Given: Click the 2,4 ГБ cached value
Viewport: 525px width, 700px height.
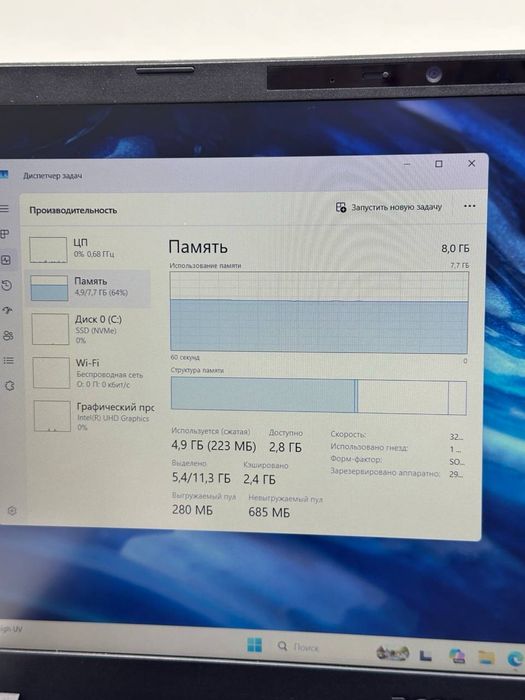Looking at the screenshot, I should tap(259, 480).
